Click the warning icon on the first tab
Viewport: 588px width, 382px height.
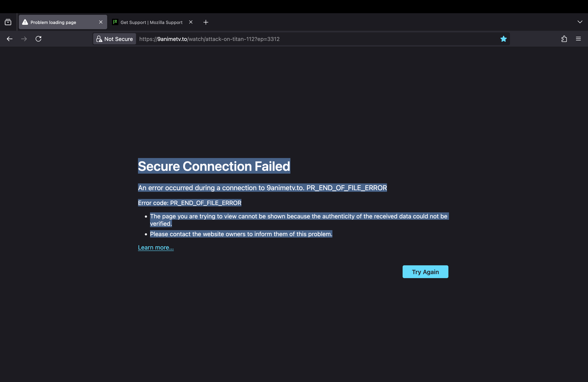click(x=25, y=22)
